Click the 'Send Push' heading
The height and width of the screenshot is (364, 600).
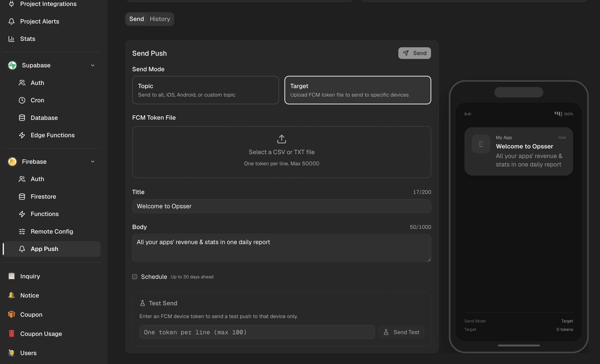point(150,53)
